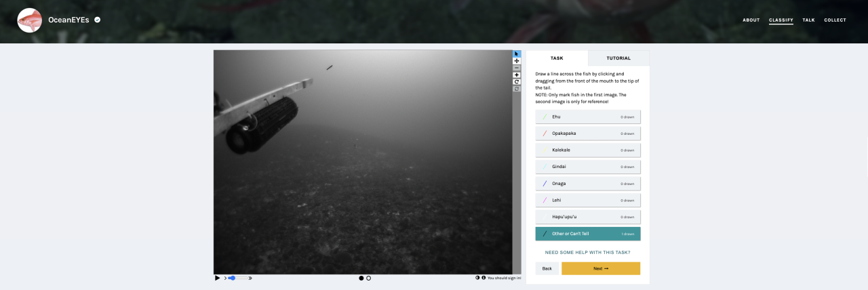Open Need Some Help With This Task
Image resolution: width=868 pixels, height=290 pixels.
588,252
